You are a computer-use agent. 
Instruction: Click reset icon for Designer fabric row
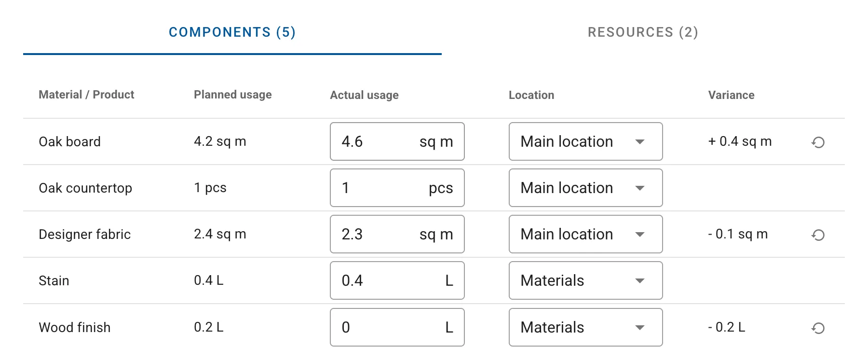coord(818,235)
